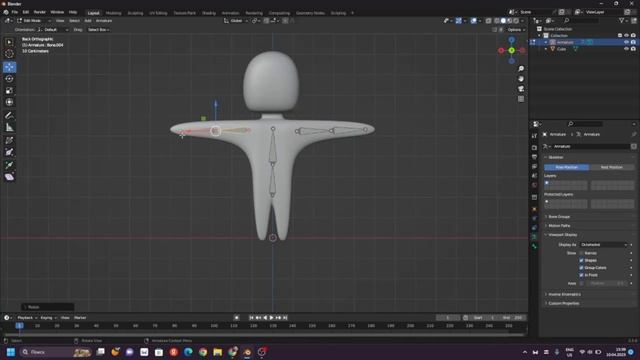Activate the Move tool
This screenshot has width=640, height=360.
(9, 67)
